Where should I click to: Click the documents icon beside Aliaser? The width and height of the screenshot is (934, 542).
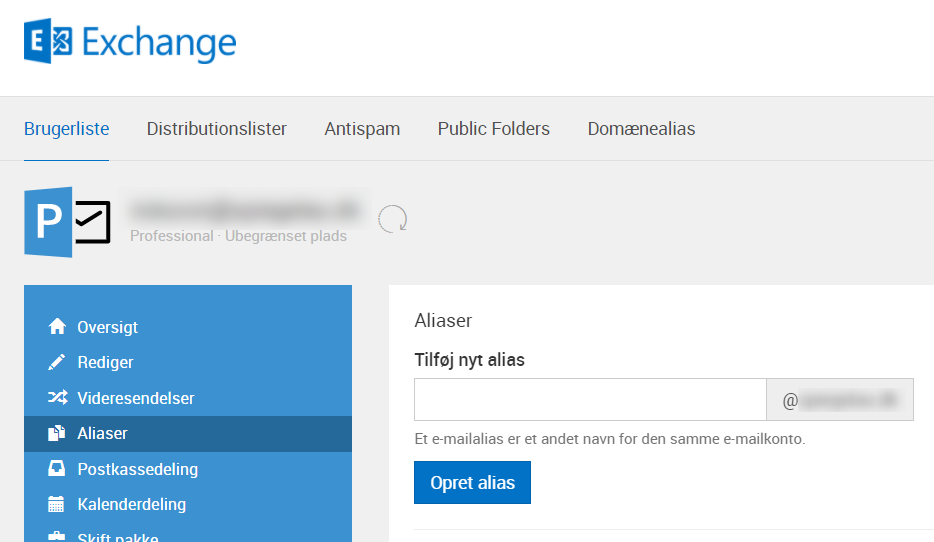tap(57, 433)
